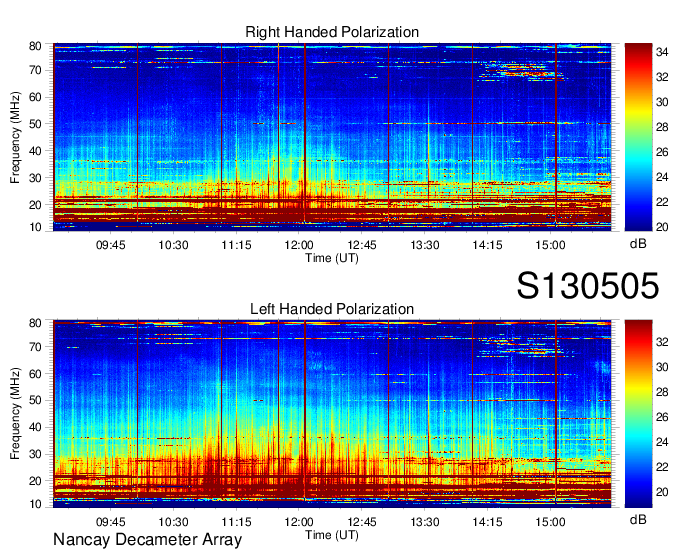This screenshot has height=552, width=680.
Task: Click the bottom left-handed colorbar gradient
Action: [x=638, y=414]
